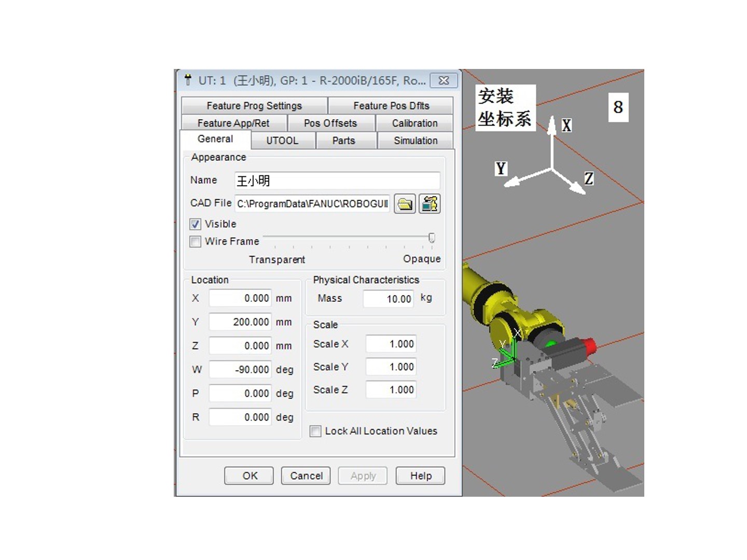Show the Simulation tab

tap(416, 141)
